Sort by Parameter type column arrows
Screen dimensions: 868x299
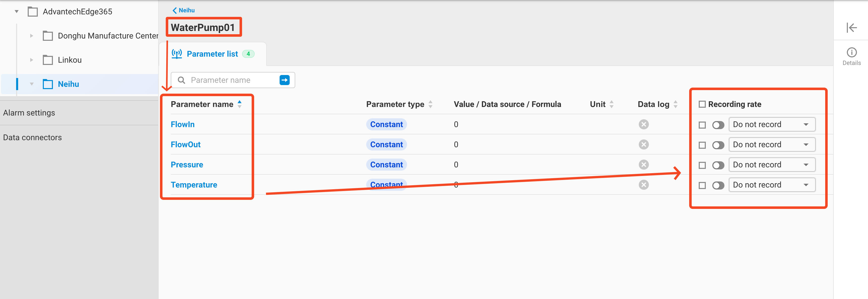[x=430, y=104]
